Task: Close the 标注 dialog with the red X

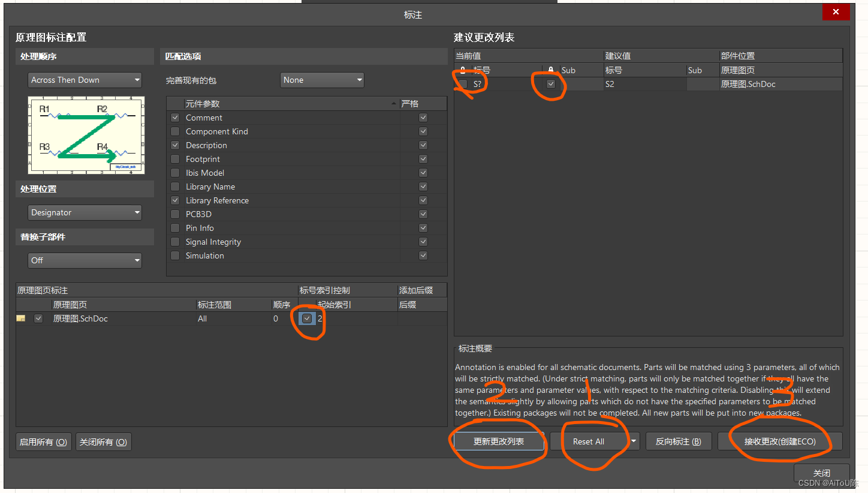Action: click(836, 12)
